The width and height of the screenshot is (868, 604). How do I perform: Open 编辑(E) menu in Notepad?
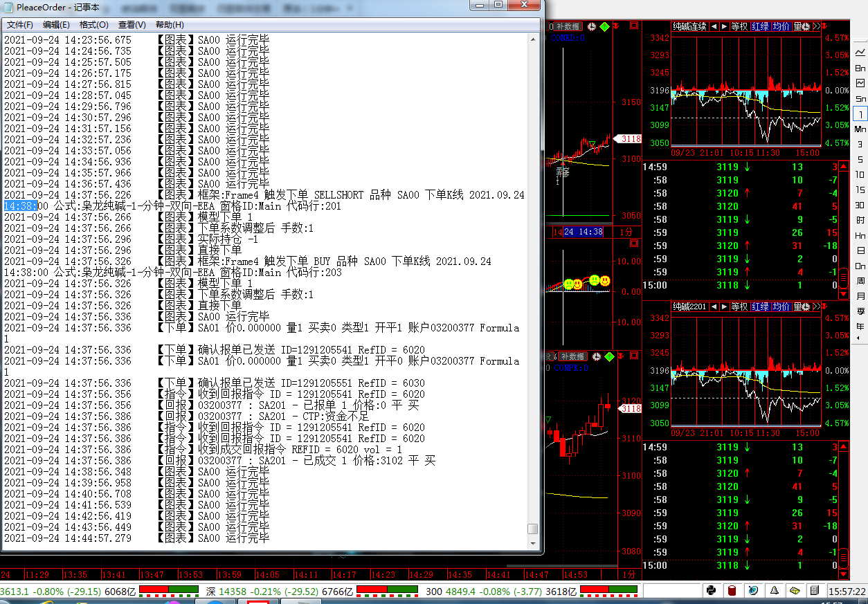(56, 25)
